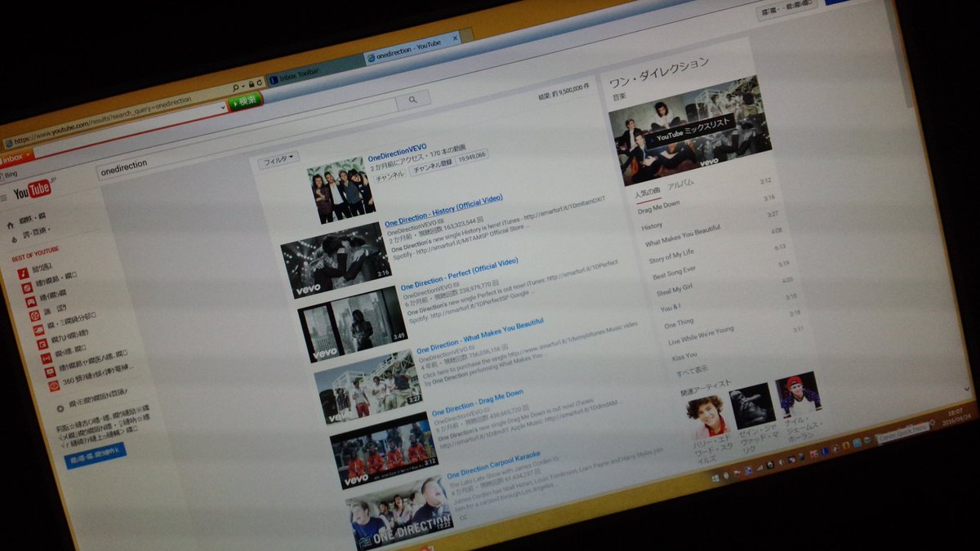Image resolution: width=980 pixels, height=551 pixels.
Task: Close the onedirection - YouTube tab
Action: point(456,37)
